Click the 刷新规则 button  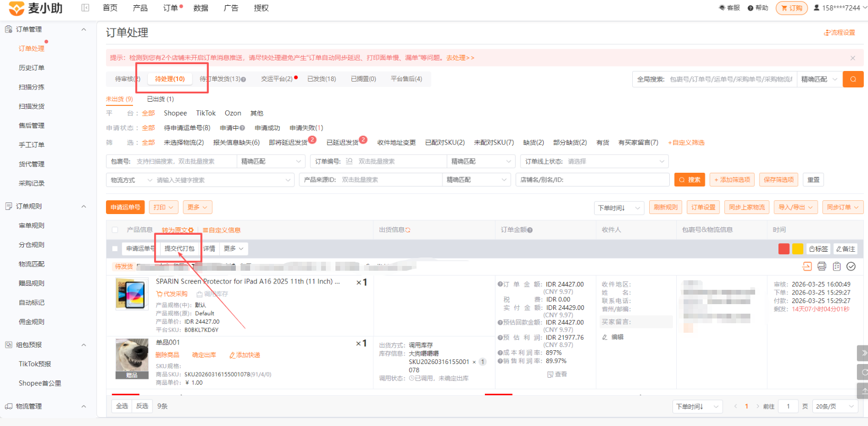point(666,207)
